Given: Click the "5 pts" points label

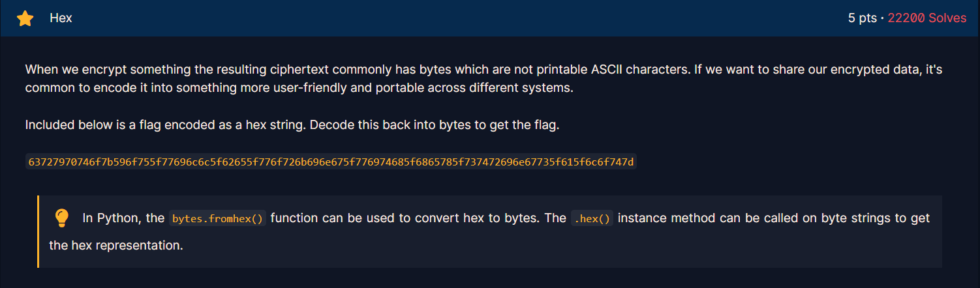Looking at the screenshot, I should tap(862, 18).
